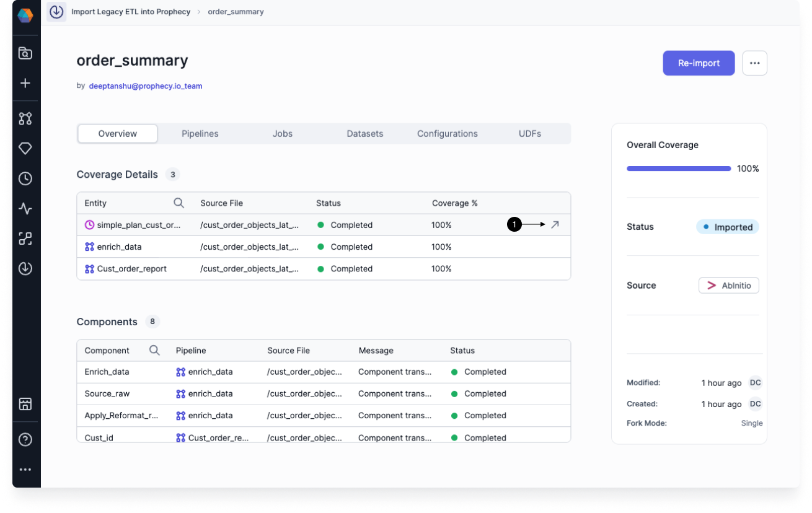The height and width of the screenshot is (513, 812).
Task: Switch to the Pipelines tab
Action: pos(200,134)
